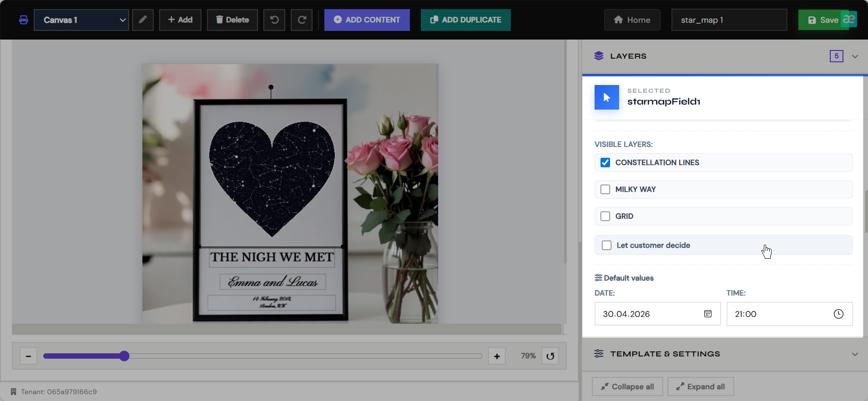Click the zoom slider handle

point(124,356)
